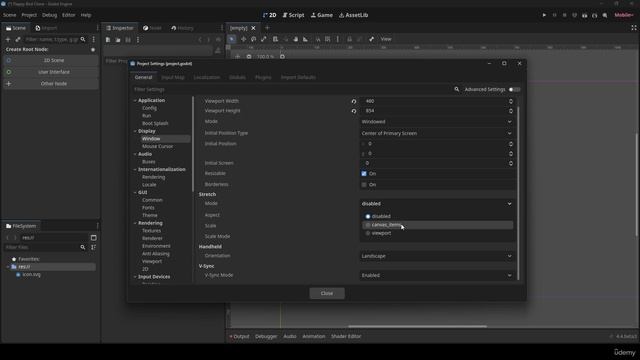This screenshot has width=640, height=360.
Task: Select Textures under Rendering
Action: pos(151,231)
